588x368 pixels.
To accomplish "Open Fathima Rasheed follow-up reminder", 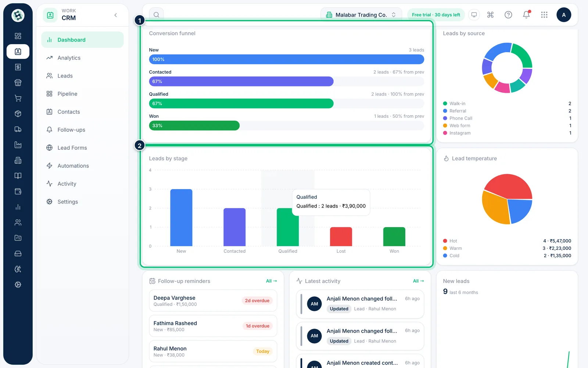I will (x=213, y=326).
